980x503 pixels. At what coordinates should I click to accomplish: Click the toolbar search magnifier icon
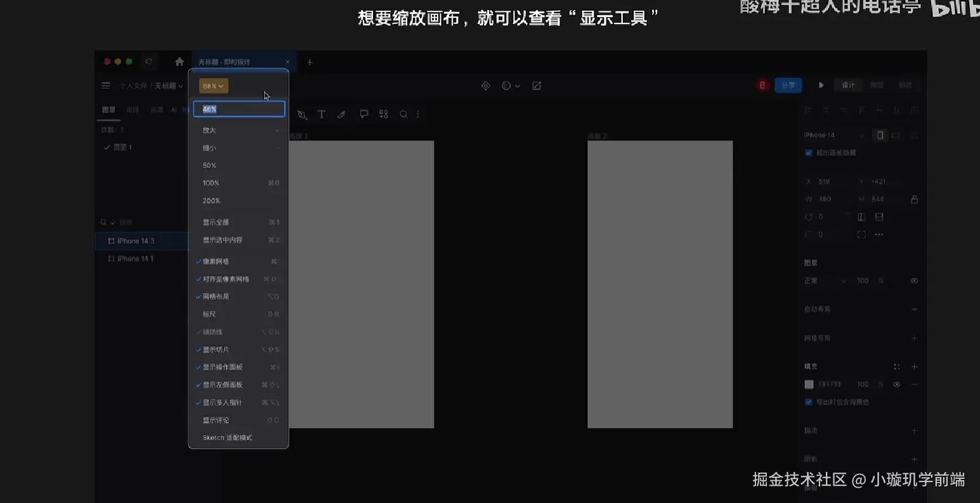tap(403, 114)
